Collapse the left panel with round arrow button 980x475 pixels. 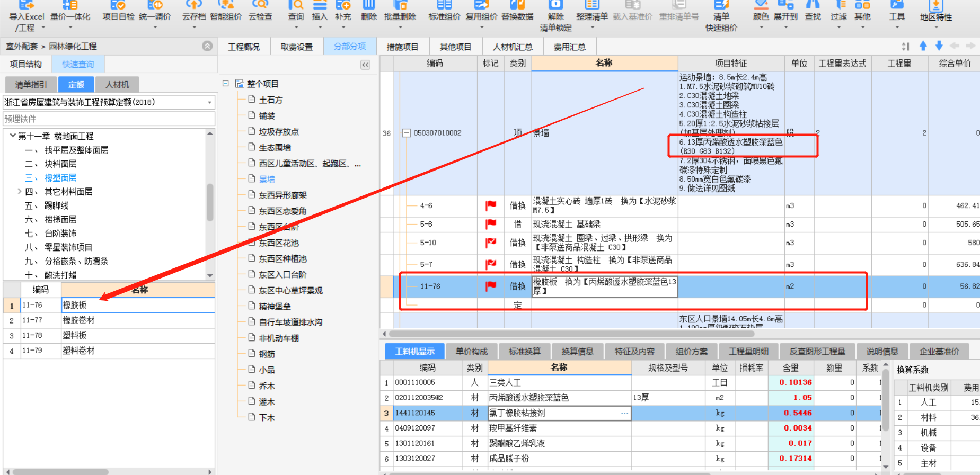coord(207,46)
